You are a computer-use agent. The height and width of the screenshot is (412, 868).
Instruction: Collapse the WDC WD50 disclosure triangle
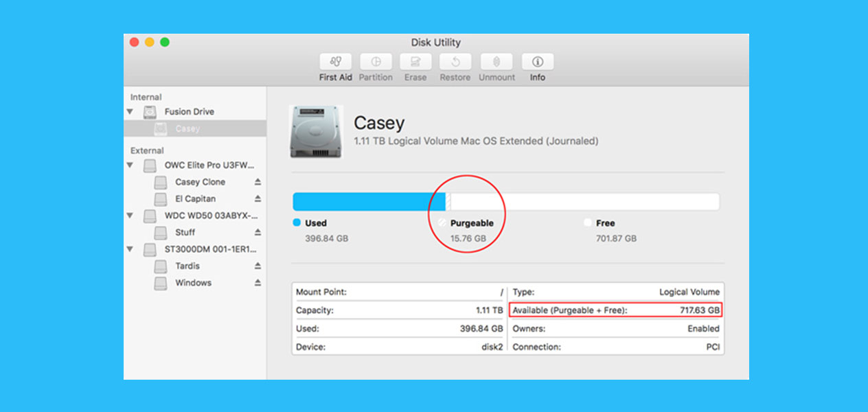[130, 216]
